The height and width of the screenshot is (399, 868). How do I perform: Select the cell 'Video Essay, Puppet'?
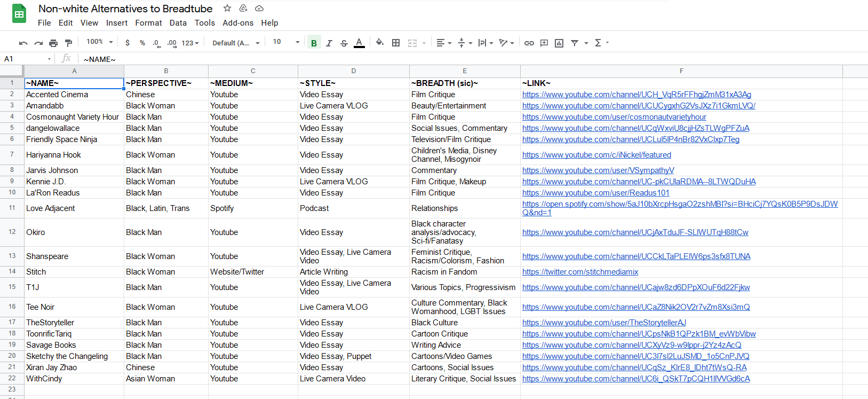point(353,356)
